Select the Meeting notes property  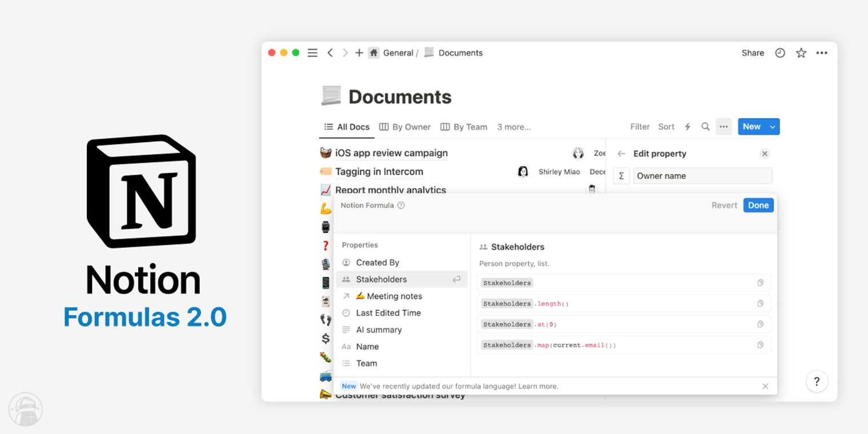401,296
